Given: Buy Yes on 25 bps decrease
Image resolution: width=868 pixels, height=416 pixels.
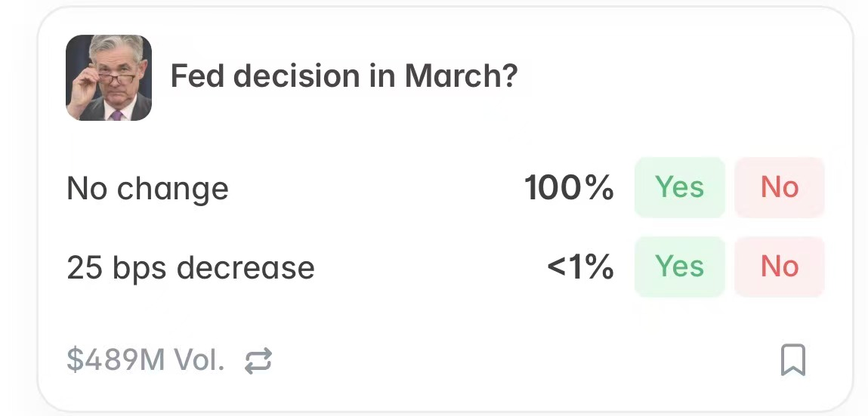Looking at the screenshot, I should [x=679, y=267].
